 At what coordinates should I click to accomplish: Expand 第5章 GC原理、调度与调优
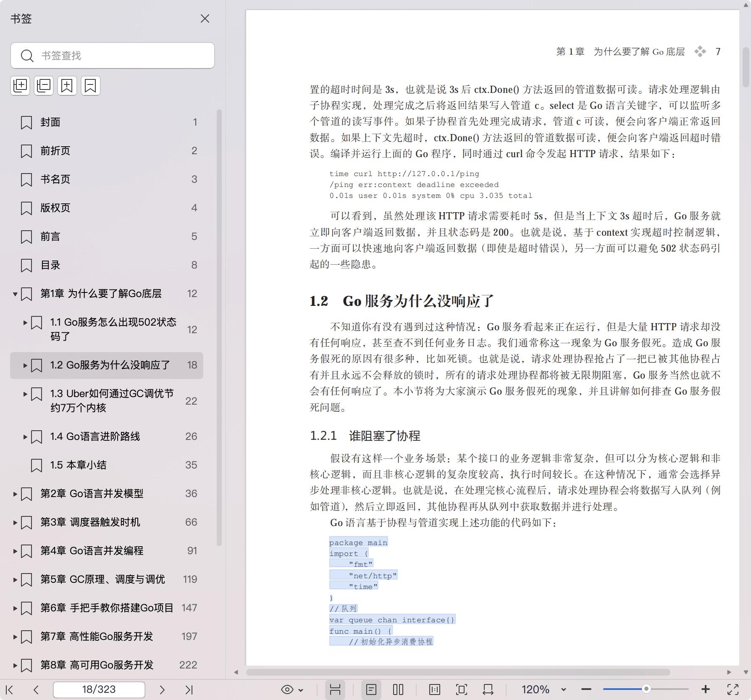tap(15, 579)
